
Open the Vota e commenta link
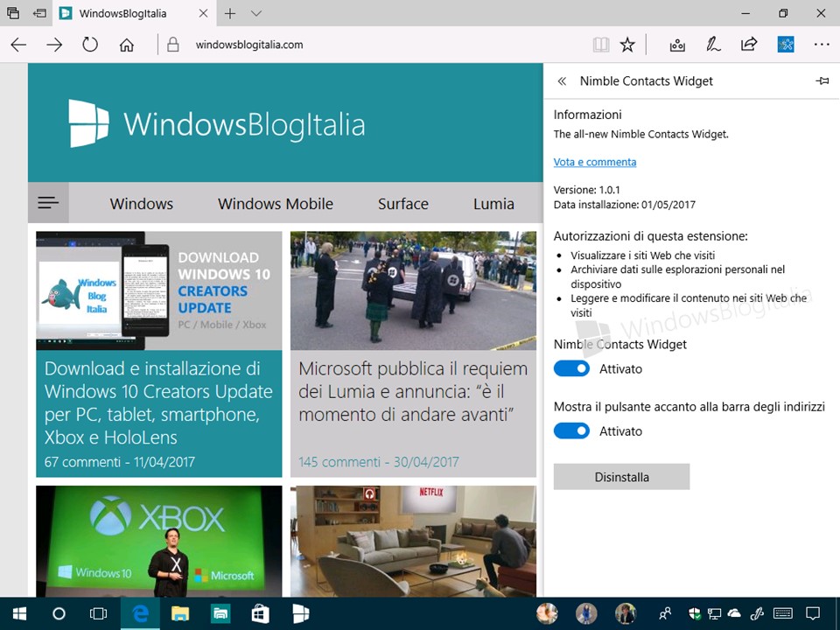(595, 162)
